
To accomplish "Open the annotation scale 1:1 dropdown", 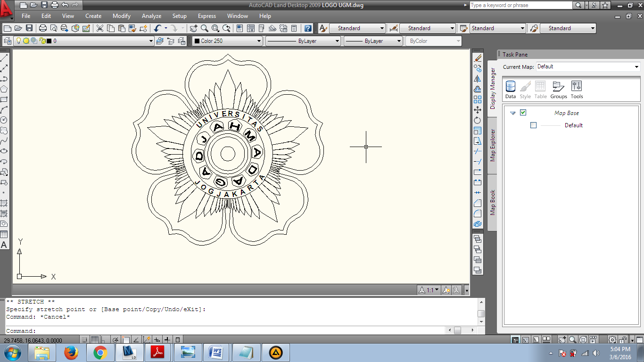I will click(429, 290).
